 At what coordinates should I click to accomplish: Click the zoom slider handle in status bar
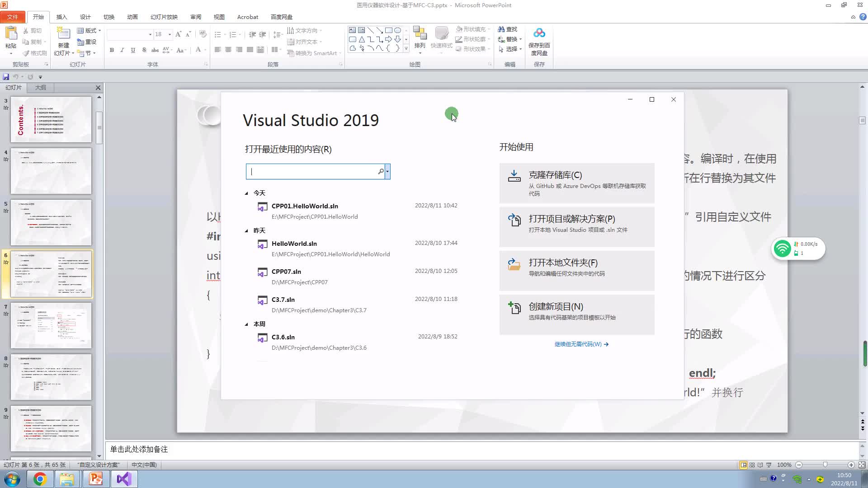tap(825, 465)
